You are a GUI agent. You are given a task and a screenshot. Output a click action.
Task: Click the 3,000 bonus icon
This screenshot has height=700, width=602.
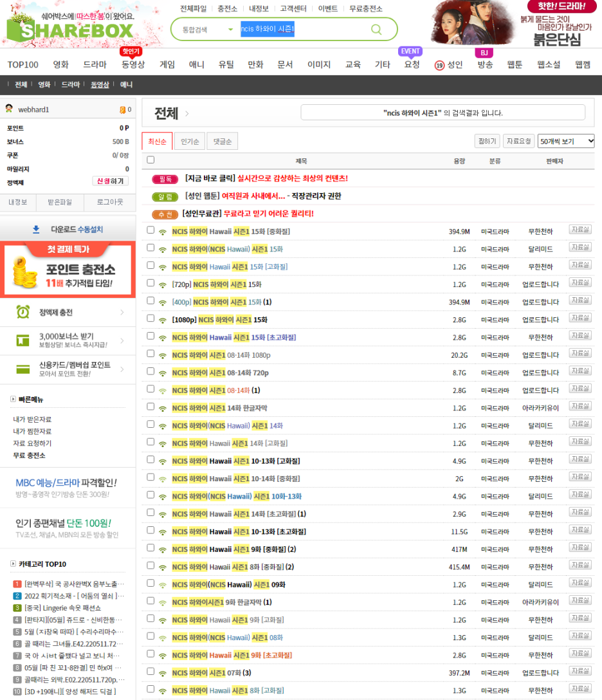[x=23, y=340]
